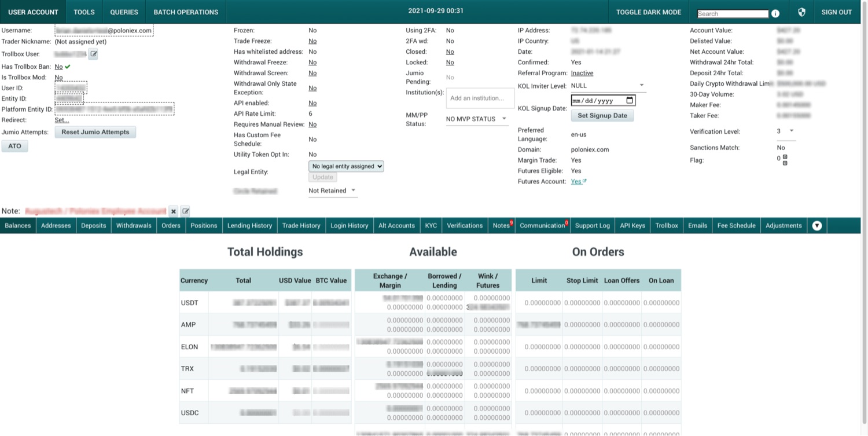
Task: Edit the Trollbox User name icon
Action: tap(93, 54)
